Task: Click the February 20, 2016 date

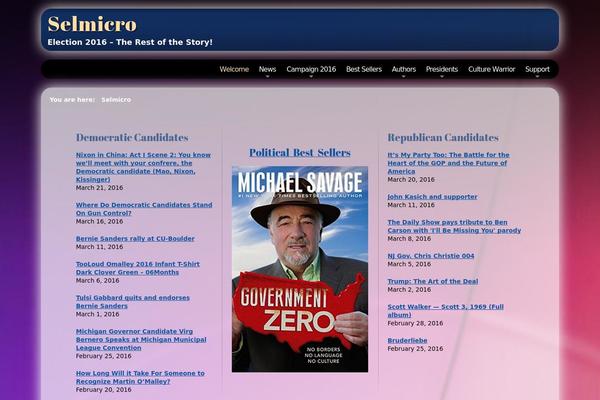Action: 103,389
